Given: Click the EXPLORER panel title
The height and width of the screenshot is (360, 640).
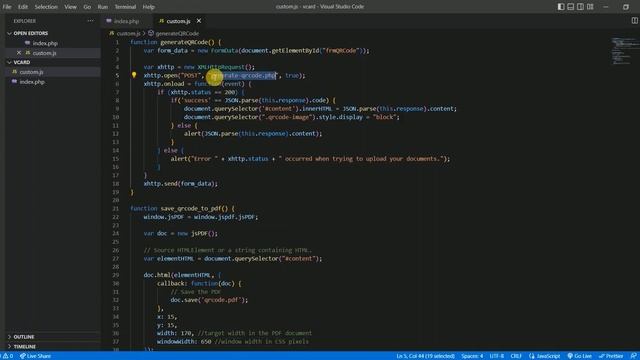Looking at the screenshot, I should click(25, 21).
